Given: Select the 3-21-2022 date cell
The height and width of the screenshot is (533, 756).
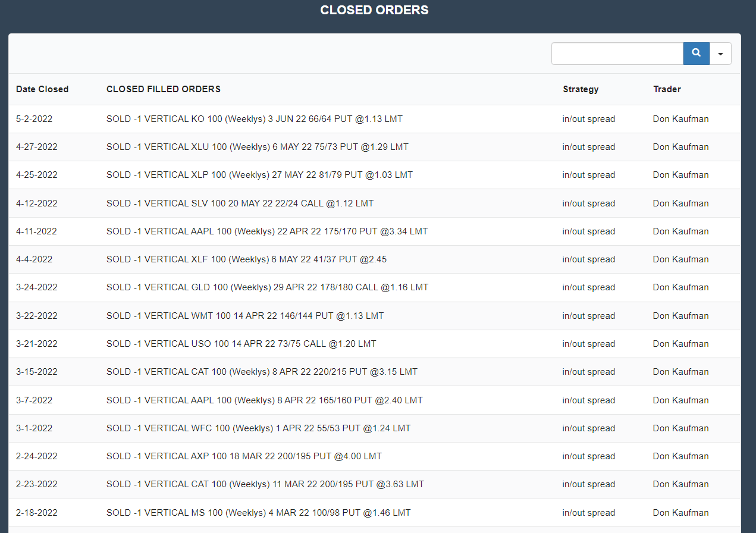Looking at the screenshot, I should (x=37, y=344).
